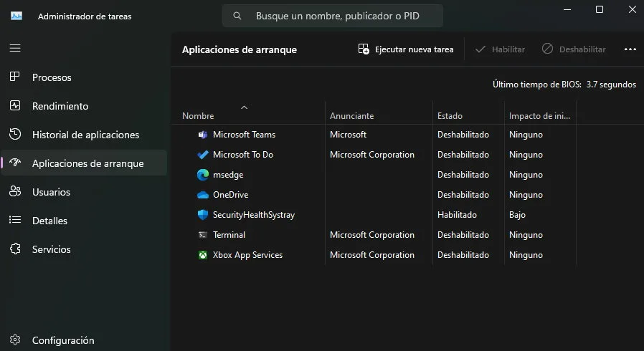
Task: Select the OneDrive row name
Action: tap(230, 195)
